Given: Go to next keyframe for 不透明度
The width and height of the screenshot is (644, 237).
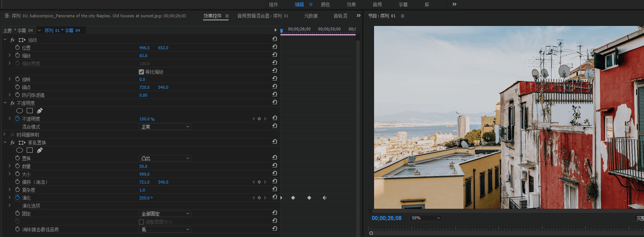Looking at the screenshot, I should pos(265,119).
